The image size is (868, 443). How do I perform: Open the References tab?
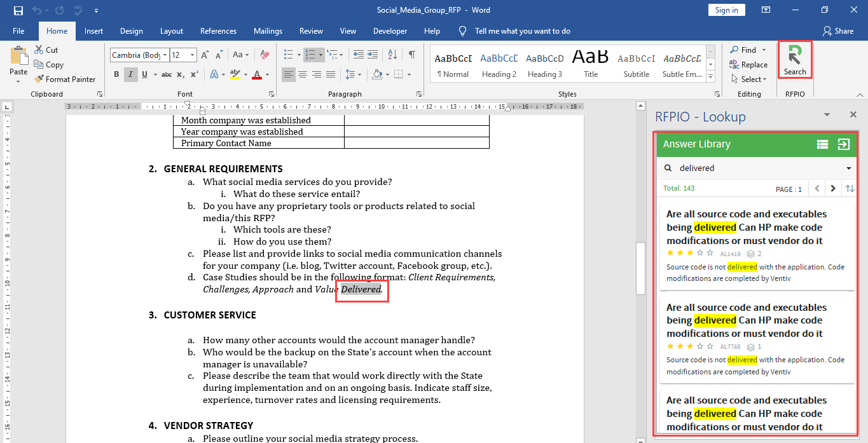point(218,31)
